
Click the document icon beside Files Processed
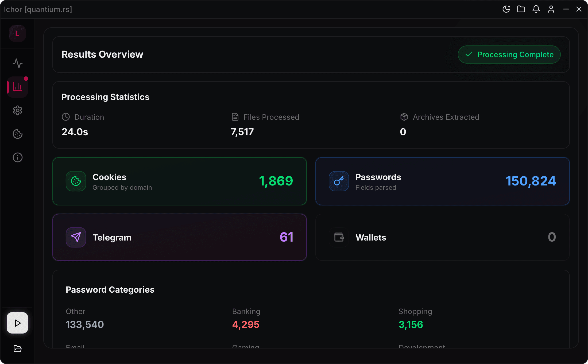[x=235, y=117]
